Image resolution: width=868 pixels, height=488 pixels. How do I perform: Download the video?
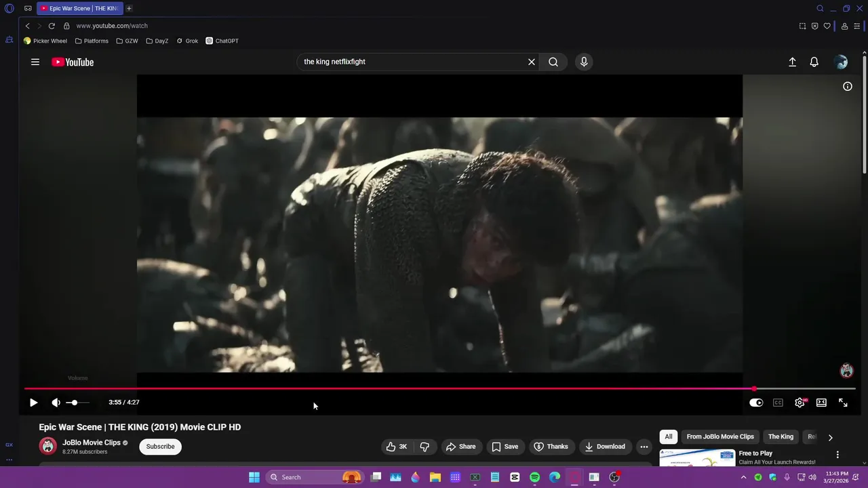606,447
